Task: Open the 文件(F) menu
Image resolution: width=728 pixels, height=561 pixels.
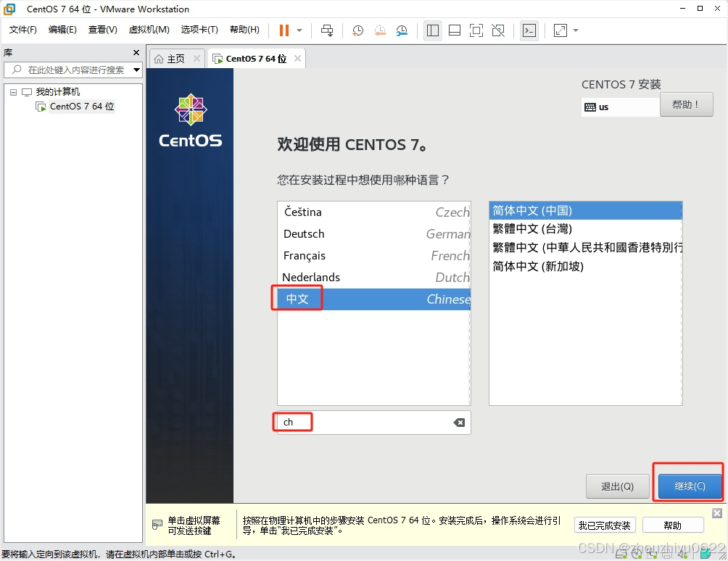Action: point(22,30)
